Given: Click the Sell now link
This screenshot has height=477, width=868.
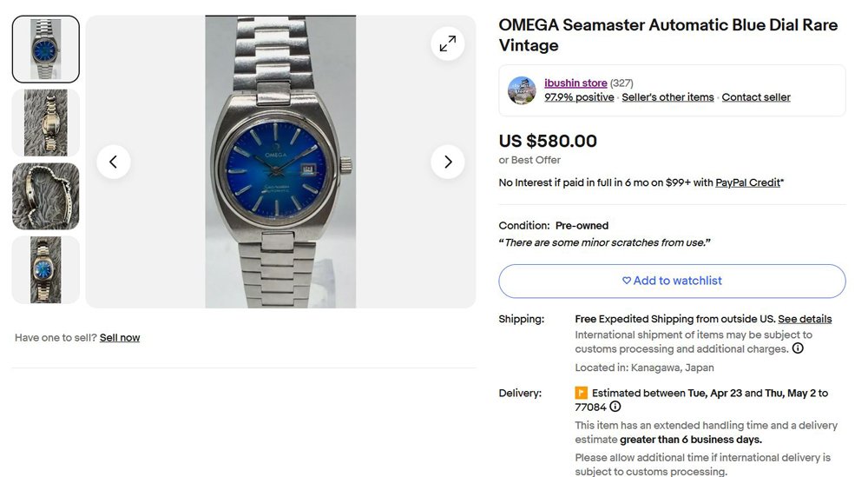Looking at the screenshot, I should [x=120, y=337].
